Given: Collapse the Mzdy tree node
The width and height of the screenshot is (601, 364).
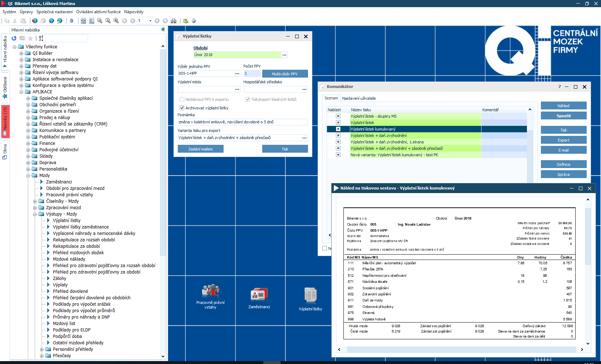Looking at the screenshot, I should coord(28,176).
